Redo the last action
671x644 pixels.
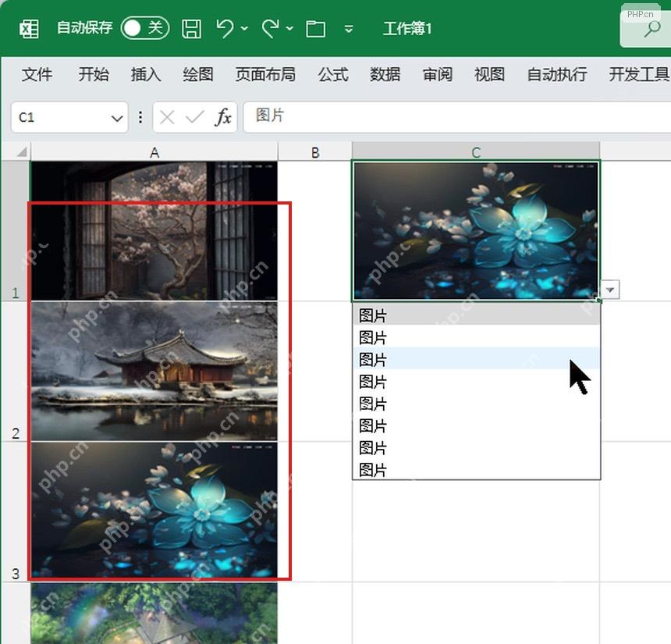click(270, 28)
